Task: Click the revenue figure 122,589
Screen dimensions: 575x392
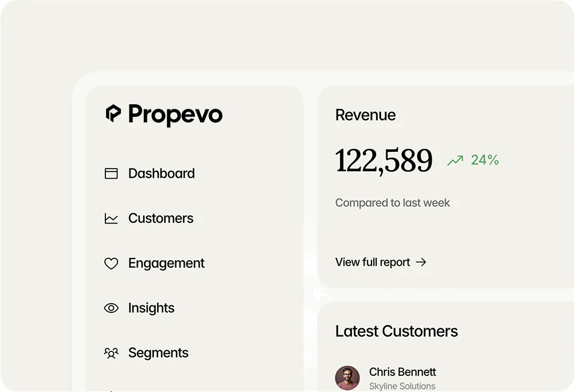Action: (384, 160)
